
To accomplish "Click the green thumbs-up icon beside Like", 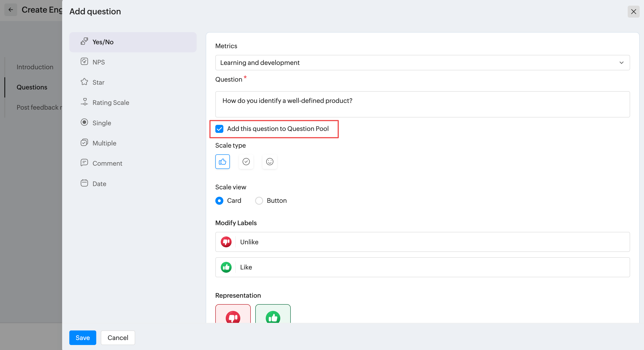I will pyautogui.click(x=226, y=267).
